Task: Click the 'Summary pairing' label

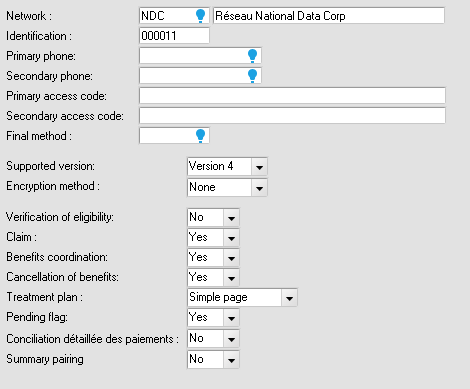Action: click(45, 359)
